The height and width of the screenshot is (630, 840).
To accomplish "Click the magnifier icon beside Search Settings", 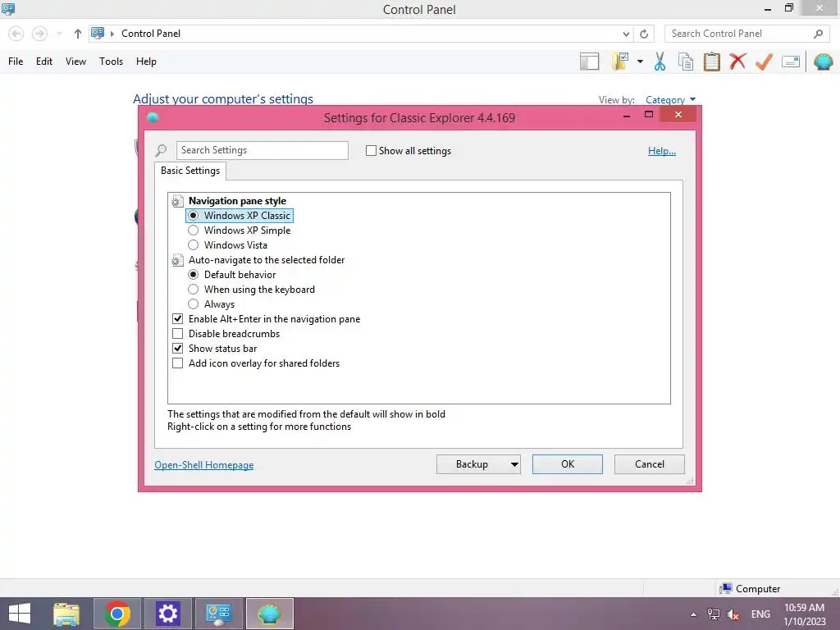I will (161, 151).
